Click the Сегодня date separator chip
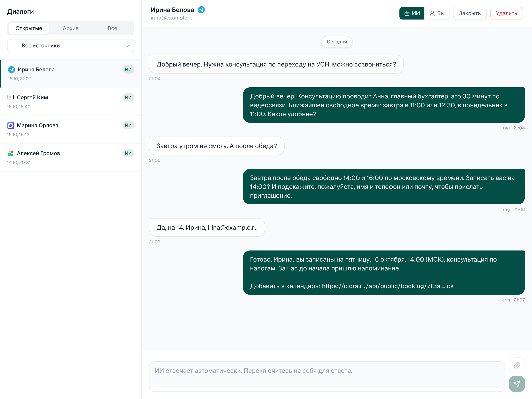Viewport: 532px width, 399px height. click(x=337, y=42)
